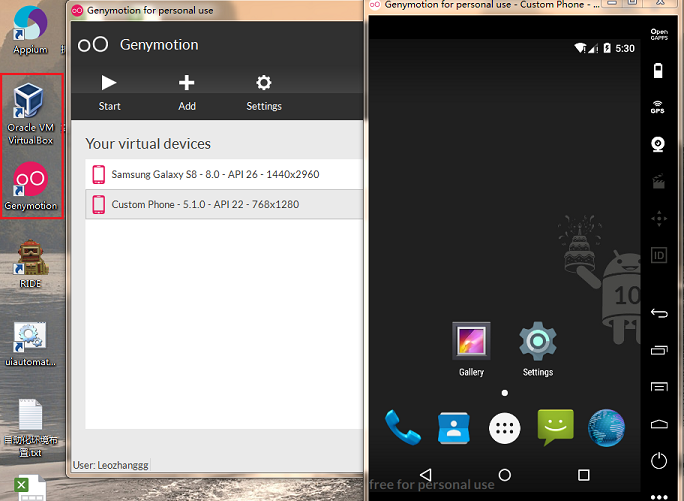Open device ID widget in sidebar
The image size is (684, 501).
pos(659,255)
